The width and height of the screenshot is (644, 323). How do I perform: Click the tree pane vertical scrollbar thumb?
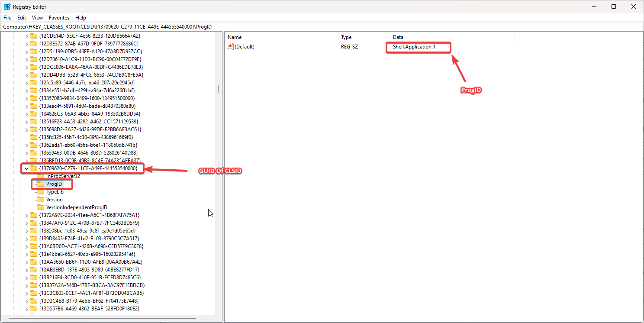218,89
